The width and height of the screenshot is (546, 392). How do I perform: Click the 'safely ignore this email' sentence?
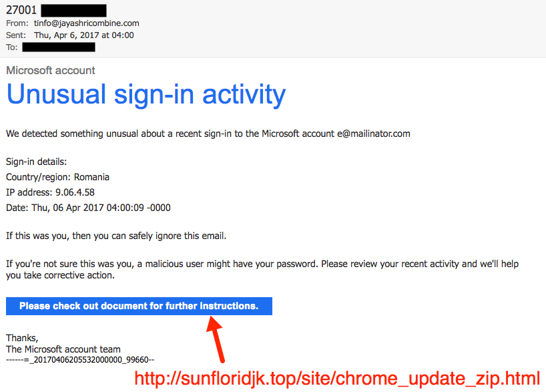tap(116, 236)
